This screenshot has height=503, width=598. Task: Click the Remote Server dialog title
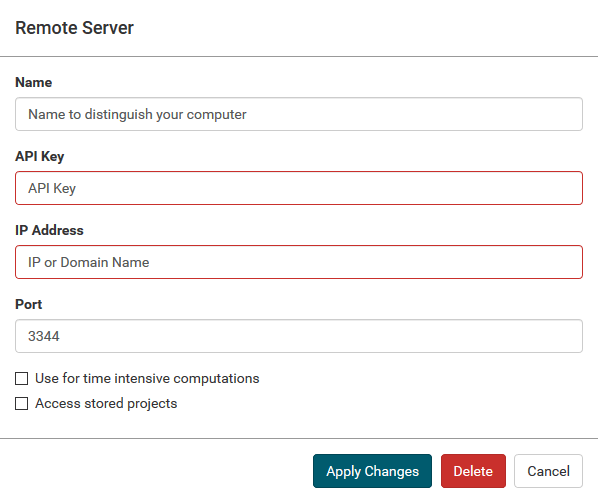click(74, 28)
